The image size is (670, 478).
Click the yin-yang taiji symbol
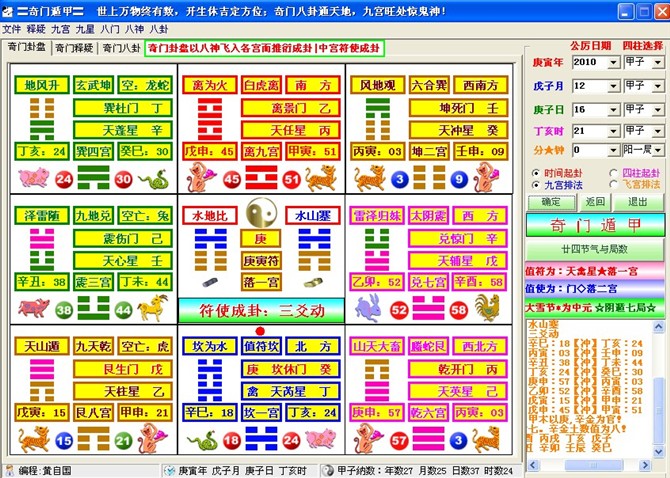point(262,212)
